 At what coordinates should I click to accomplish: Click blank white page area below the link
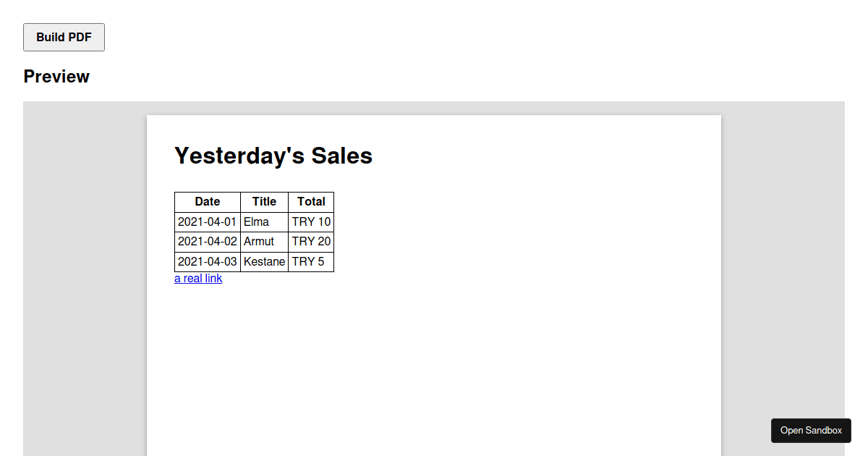click(434, 362)
